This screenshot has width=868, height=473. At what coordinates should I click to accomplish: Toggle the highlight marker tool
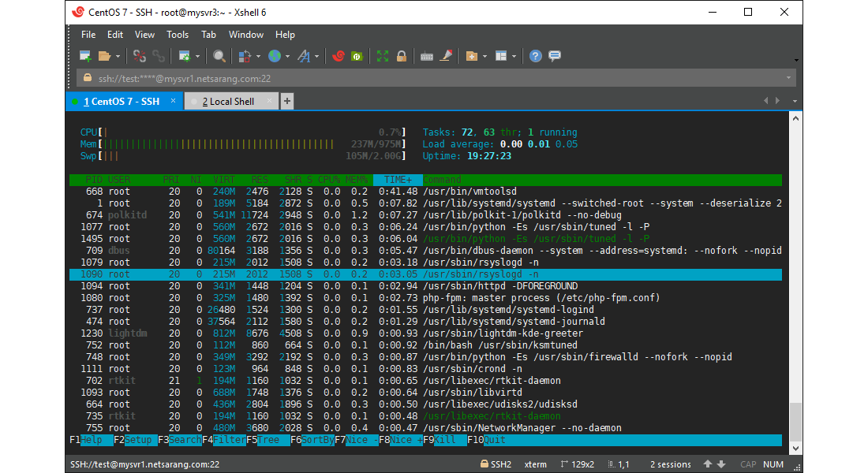pos(446,56)
